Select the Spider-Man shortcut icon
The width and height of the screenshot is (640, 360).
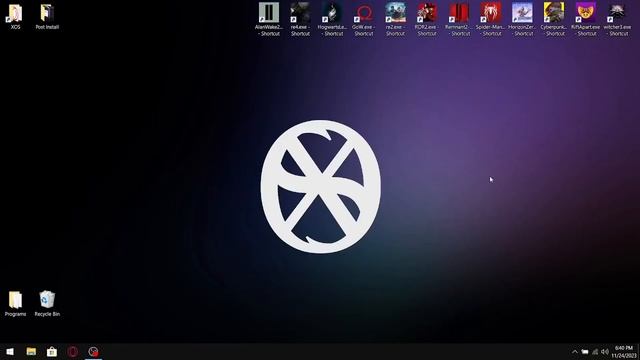490,19
